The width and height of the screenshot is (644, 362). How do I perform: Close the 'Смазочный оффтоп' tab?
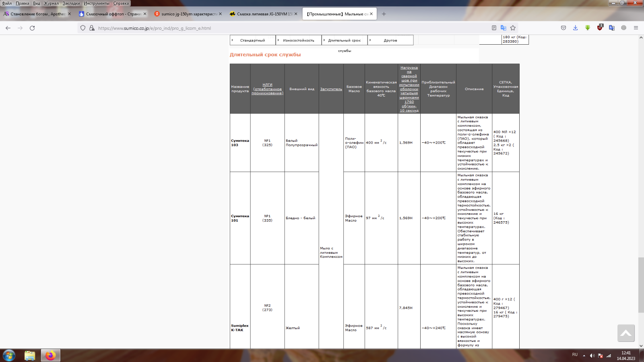tap(145, 14)
